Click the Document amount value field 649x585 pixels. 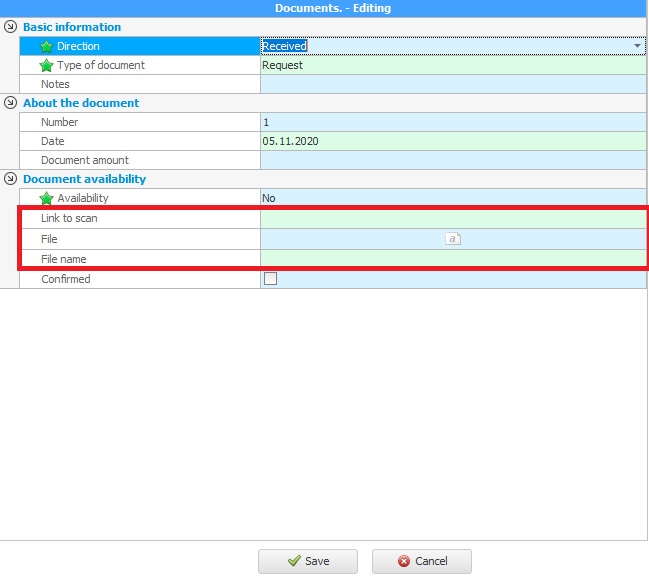click(453, 160)
